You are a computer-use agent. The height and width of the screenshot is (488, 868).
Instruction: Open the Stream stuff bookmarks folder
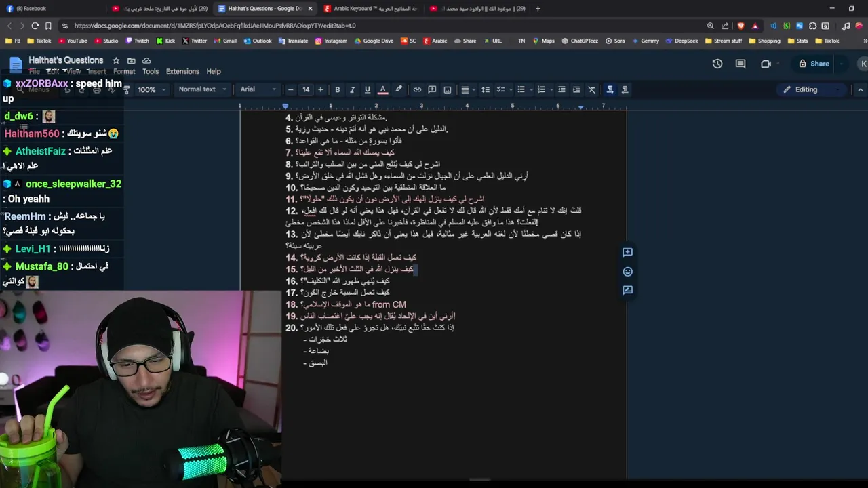click(724, 41)
